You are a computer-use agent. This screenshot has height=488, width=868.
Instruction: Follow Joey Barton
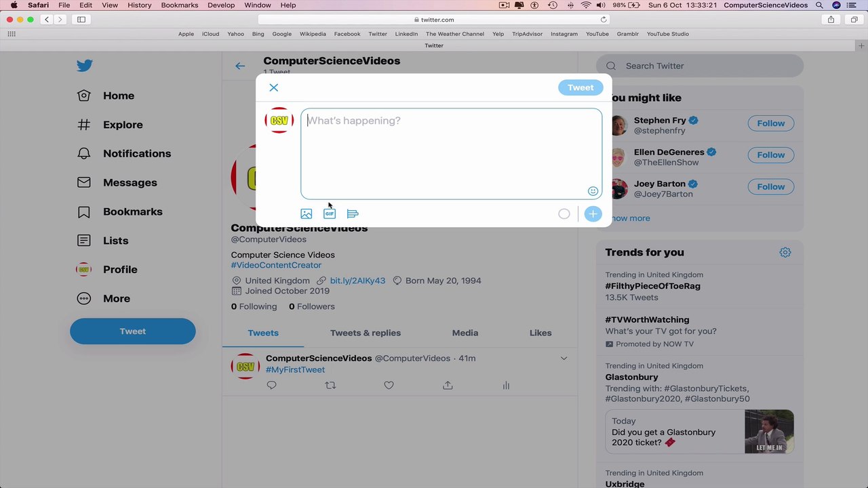(x=771, y=187)
